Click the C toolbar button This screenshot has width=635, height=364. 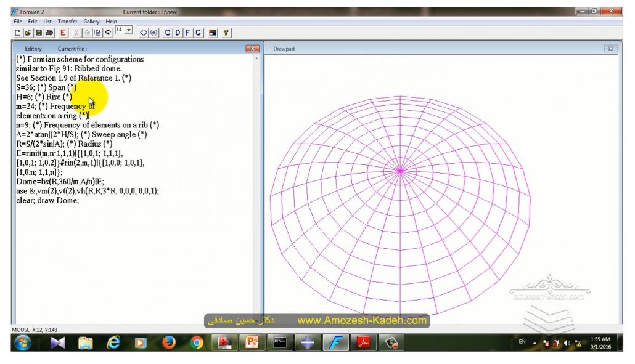click(x=168, y=33)
